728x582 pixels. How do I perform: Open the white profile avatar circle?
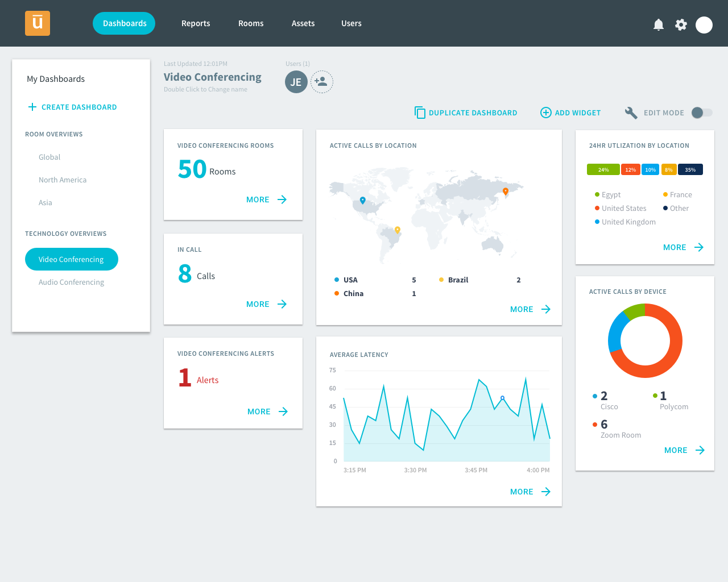click(x=704, y=25)
